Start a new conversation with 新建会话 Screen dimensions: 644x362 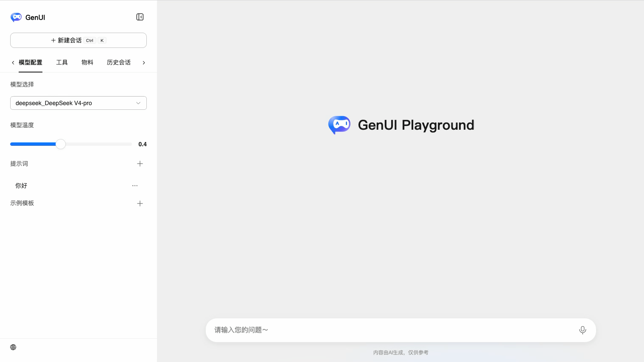tap(78, 40)
